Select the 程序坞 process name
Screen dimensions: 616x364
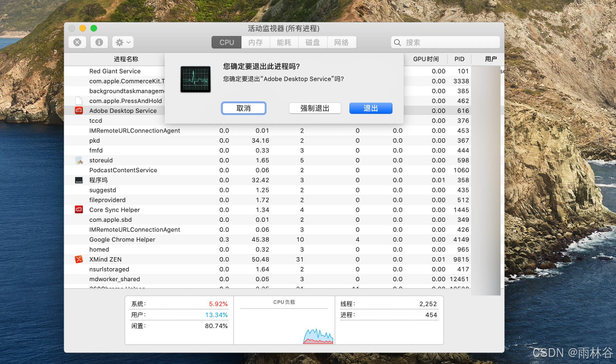98,180
